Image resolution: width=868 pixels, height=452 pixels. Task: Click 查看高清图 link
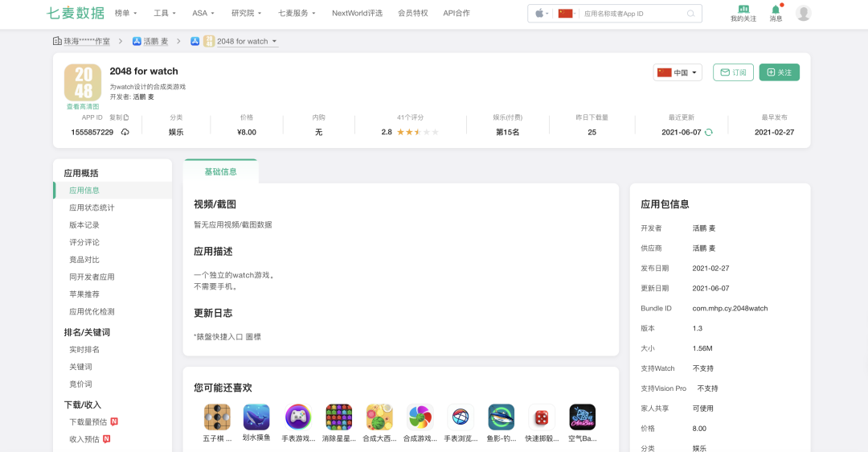[83, 106]
